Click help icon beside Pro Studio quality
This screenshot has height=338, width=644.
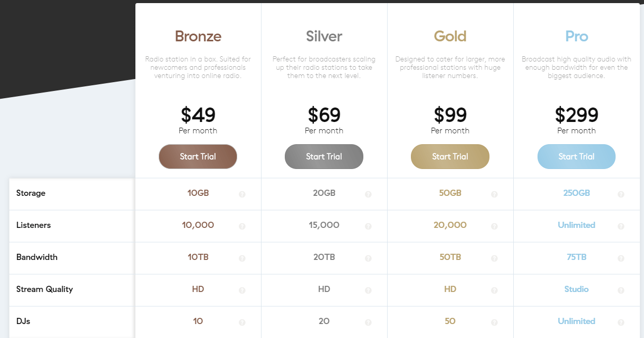click(621, 290)
